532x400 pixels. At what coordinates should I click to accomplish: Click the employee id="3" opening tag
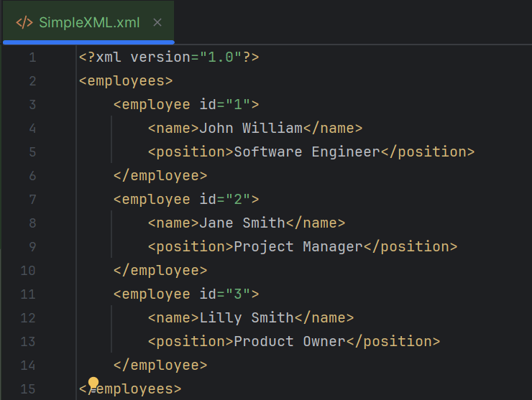coord(185,294)
